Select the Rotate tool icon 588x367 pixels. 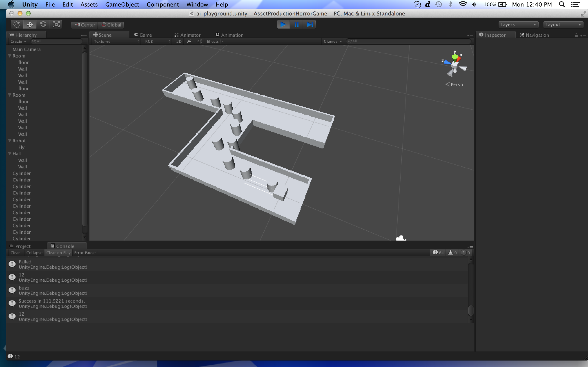(x=43, y=24)
